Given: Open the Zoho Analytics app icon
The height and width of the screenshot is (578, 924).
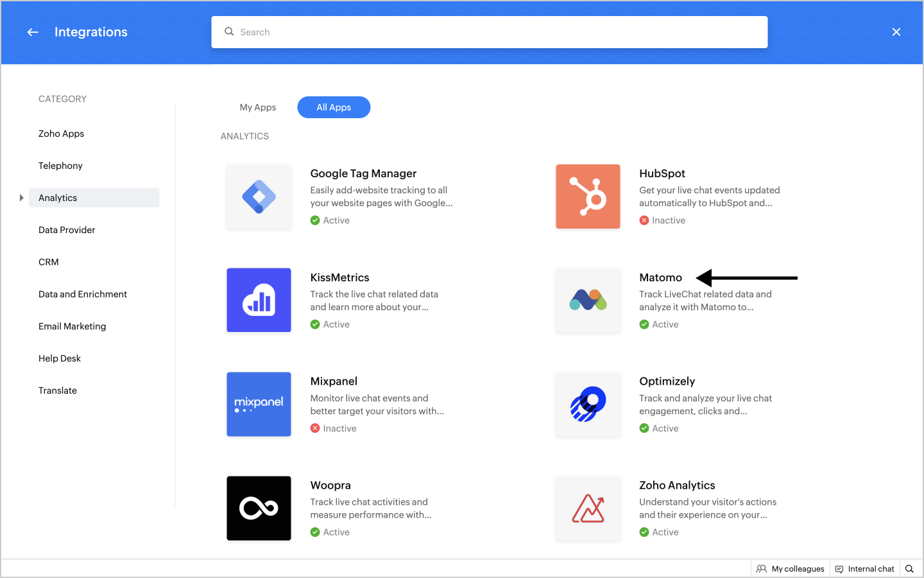Looking at the screenshot, I should (588, 508).
